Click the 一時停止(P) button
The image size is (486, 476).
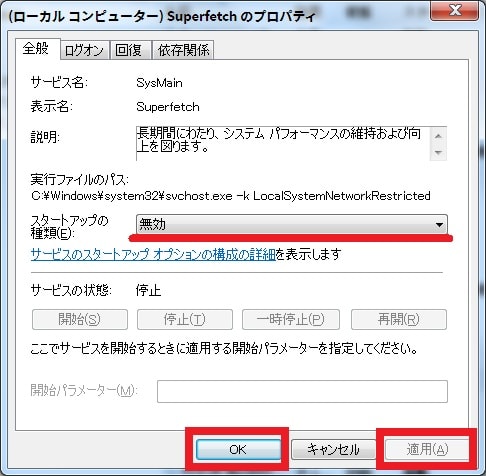pos(291,319)
